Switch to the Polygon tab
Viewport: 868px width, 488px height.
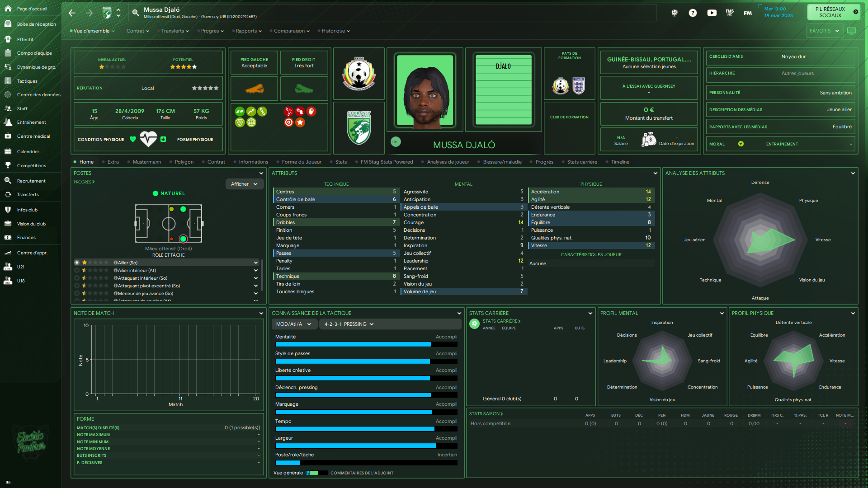[184, 162]
